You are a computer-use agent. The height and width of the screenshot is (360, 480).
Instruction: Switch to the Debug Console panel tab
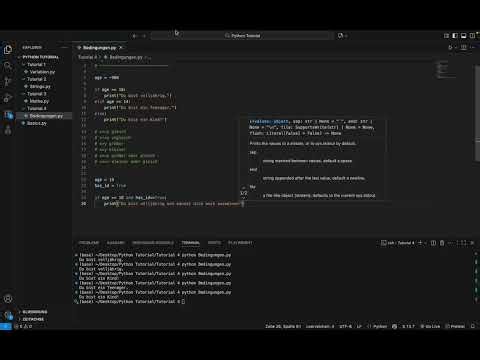(x=153, y=243)
